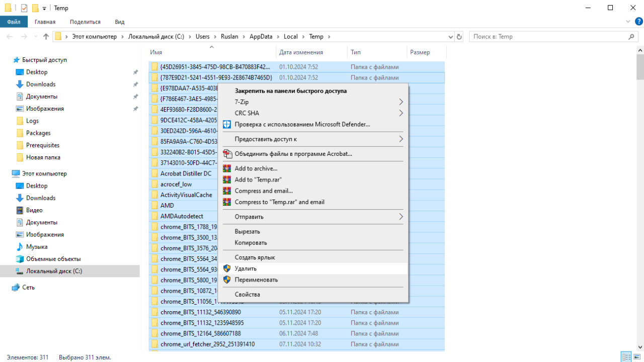
Task: Click the folder icon of Acrobat Distiller DC
Action: (x=155, y=173)
